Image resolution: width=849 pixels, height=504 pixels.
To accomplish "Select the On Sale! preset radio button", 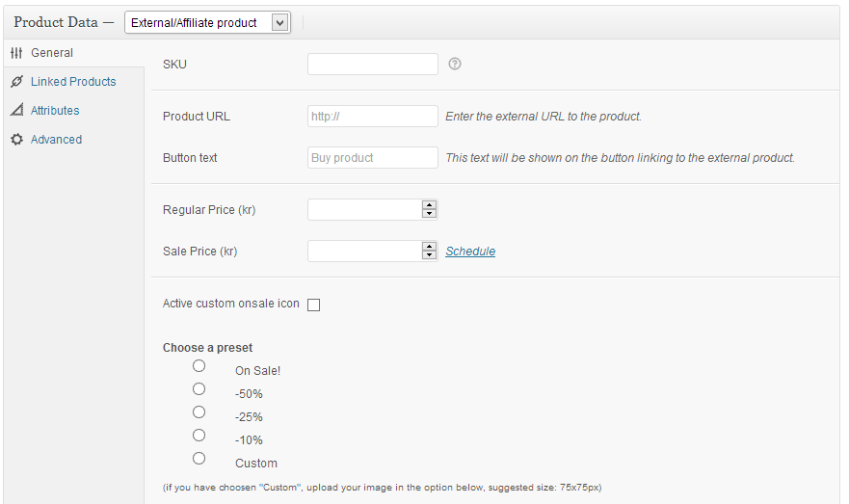I will (199, 366).
